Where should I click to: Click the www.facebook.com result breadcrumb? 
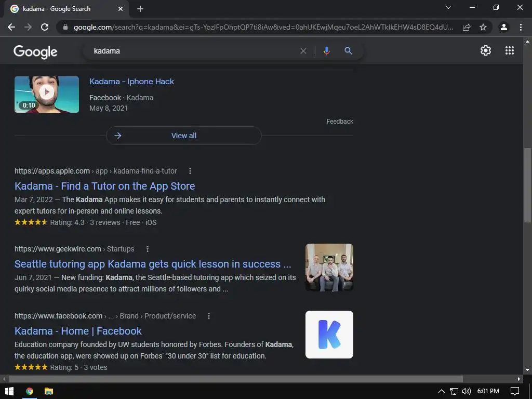pyautogui.click(x=105, y=316)
